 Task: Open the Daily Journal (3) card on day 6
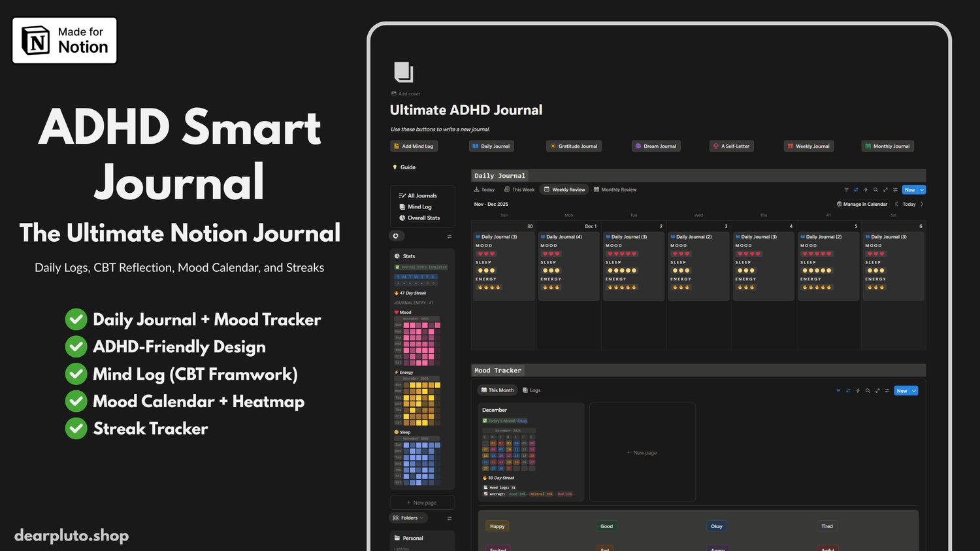click(893, 266)
